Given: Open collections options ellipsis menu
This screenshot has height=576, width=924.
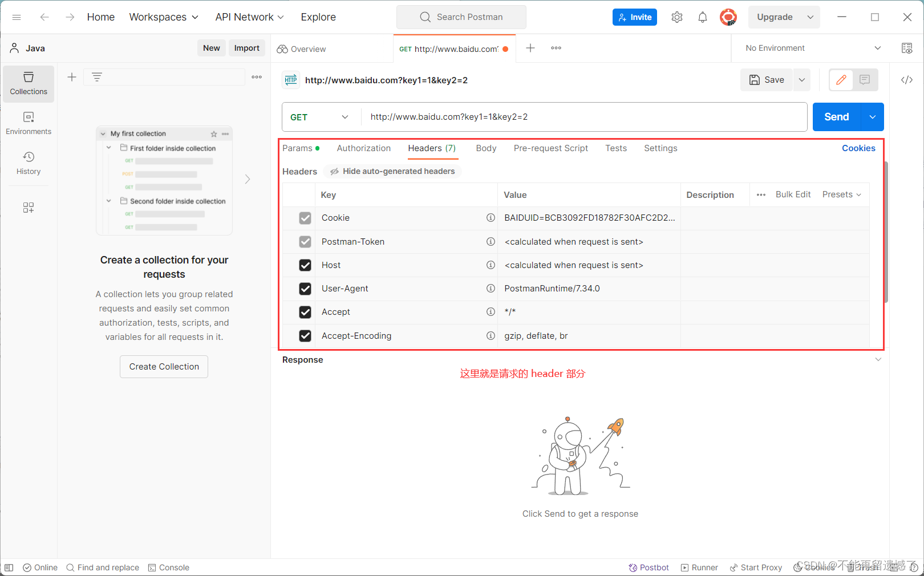Looking at the screenshot, I should (257, 77).
